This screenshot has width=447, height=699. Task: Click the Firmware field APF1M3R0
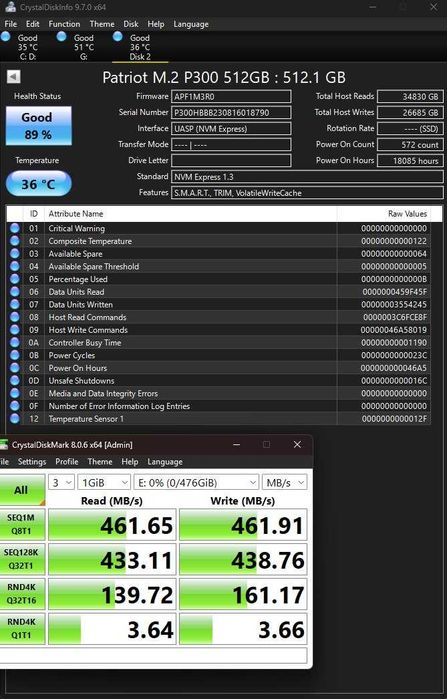tap(231, 97)
